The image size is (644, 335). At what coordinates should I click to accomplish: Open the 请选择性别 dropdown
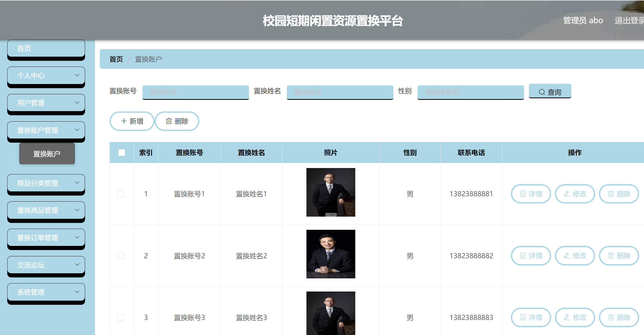470,92
